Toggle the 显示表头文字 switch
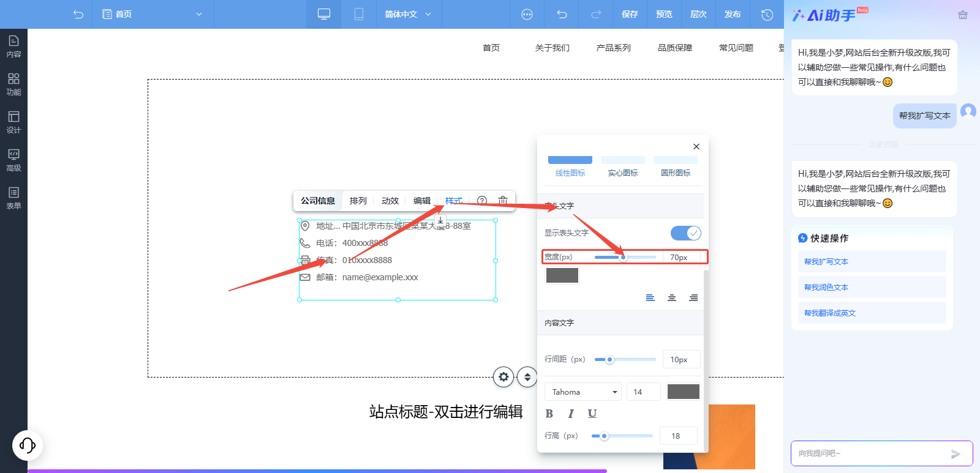The image size is (980, 473). pos(685,233)
